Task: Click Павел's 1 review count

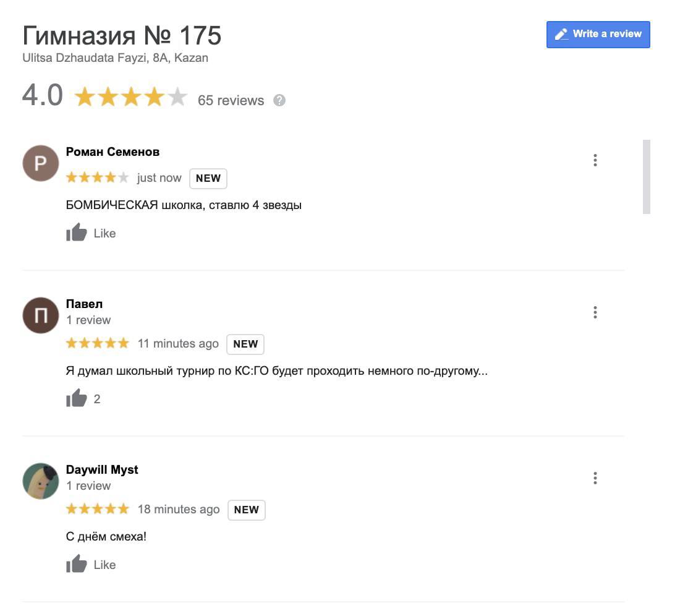Action: pyautogui.click(x=88, y=320)
